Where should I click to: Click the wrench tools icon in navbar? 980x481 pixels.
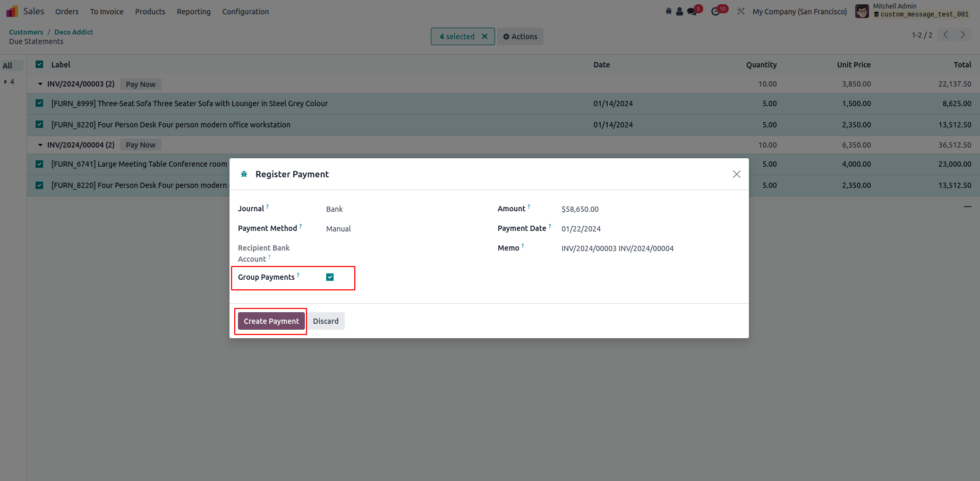(741, 11)
